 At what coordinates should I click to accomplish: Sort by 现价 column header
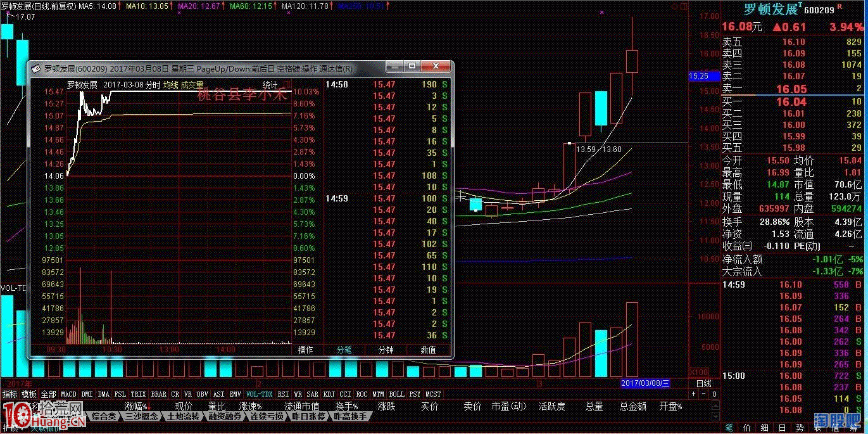point(184,406)
